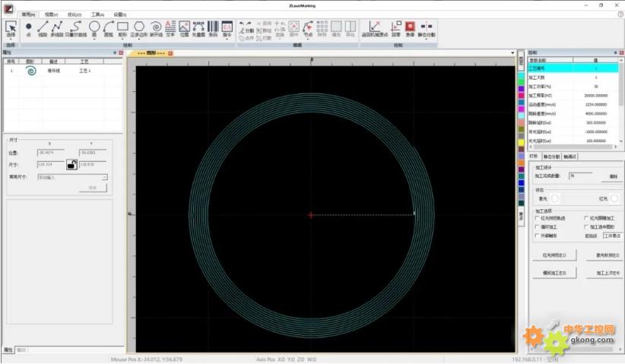The image size is (625, 364).
Task: Undo the last action
Action: [241, 24]
